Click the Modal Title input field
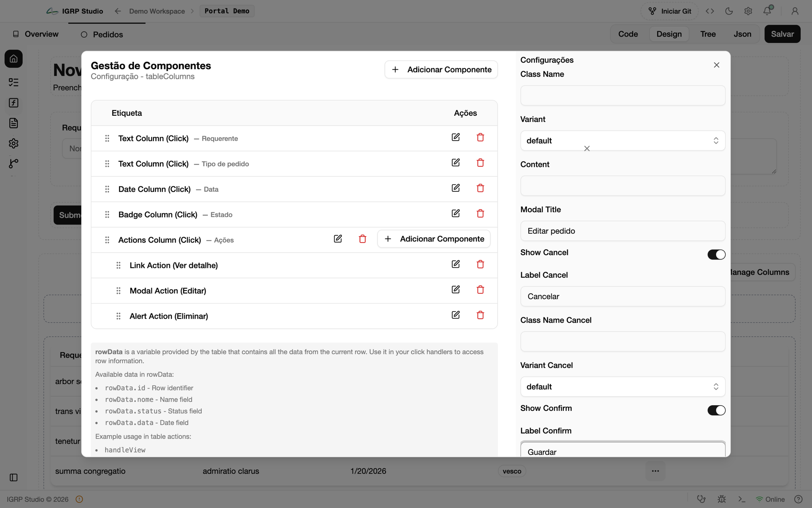812x508 pixels. (x=622, y=231)
